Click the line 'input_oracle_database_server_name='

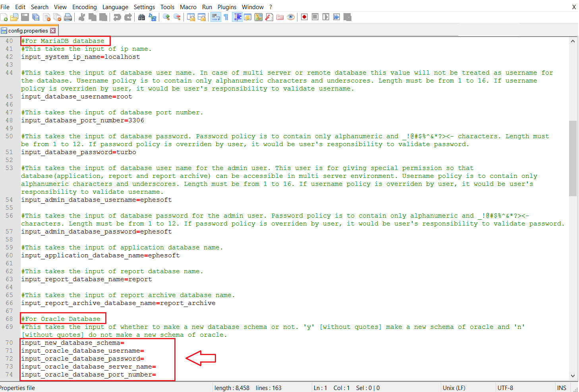click(89, 367)
